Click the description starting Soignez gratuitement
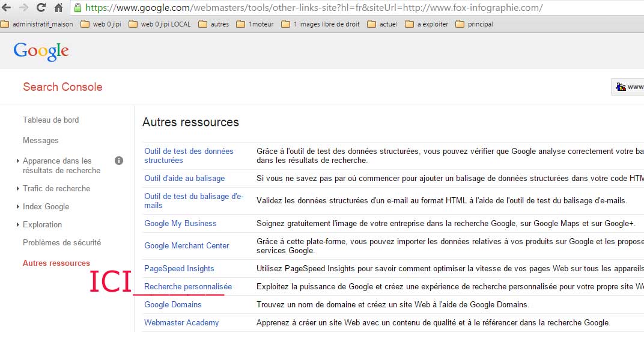 click(446, 223)
